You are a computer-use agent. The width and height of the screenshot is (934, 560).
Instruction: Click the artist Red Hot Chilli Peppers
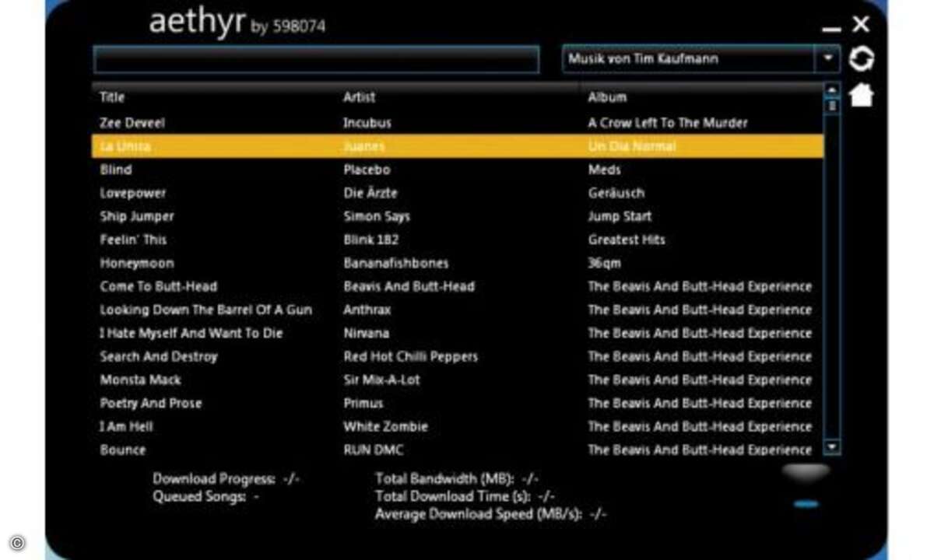point(411,356)
